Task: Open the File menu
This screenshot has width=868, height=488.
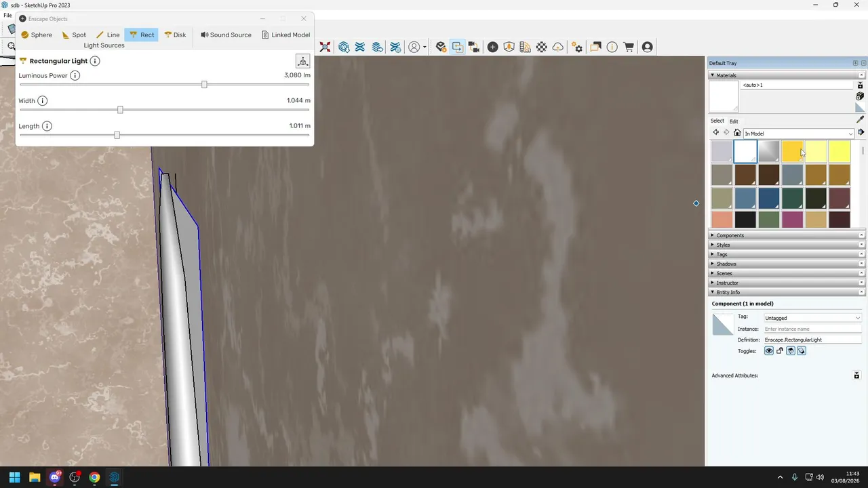Action: [x=7, y=15]
